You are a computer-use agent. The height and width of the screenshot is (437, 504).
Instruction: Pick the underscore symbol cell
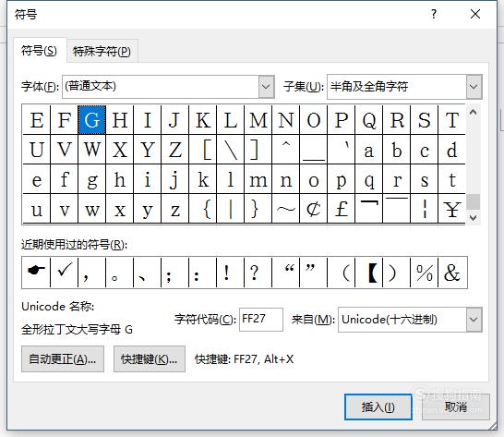pyautogui.click(x=314, y=150)
